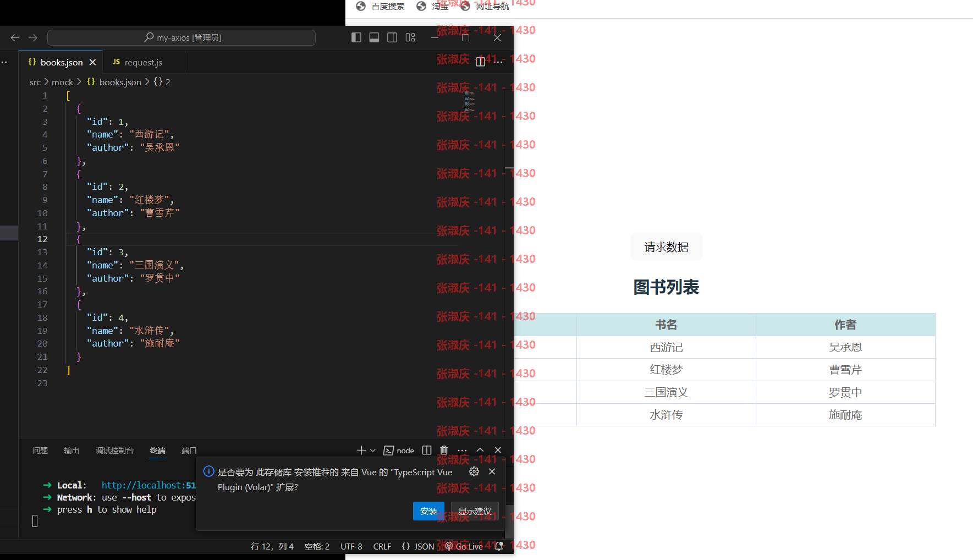Toggle primary sidebar layout icon
This screenshot has height=560, width=973.
coord(356,37)
